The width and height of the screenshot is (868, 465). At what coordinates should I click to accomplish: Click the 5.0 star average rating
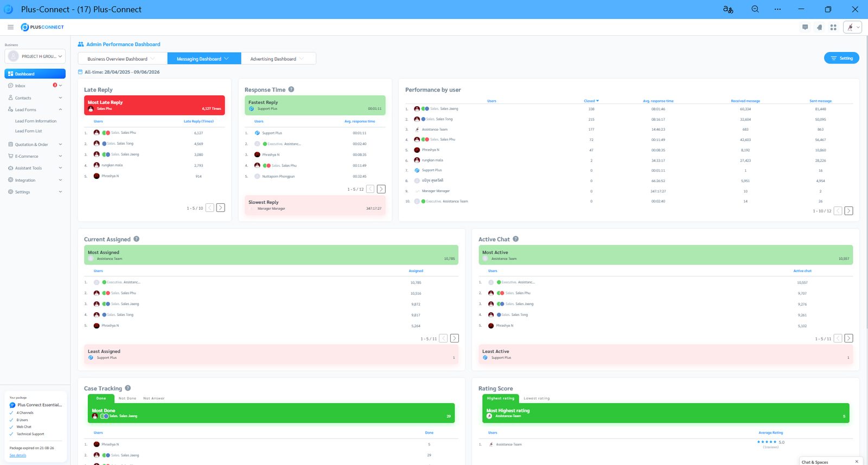click(770, 442)
